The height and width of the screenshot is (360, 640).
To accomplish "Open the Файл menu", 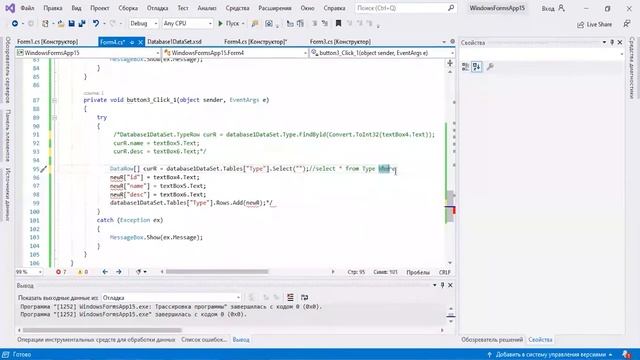I will point(27,8).
